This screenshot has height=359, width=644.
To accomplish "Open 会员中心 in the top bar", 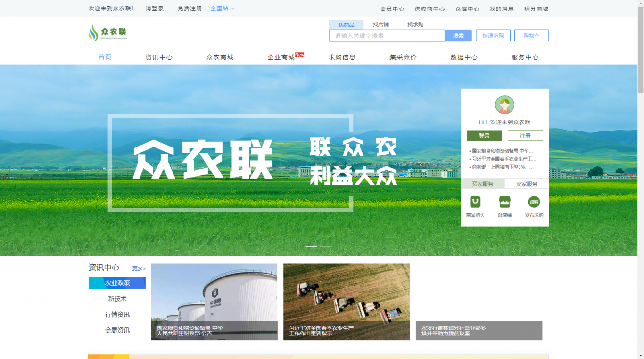I will point(392,8).
